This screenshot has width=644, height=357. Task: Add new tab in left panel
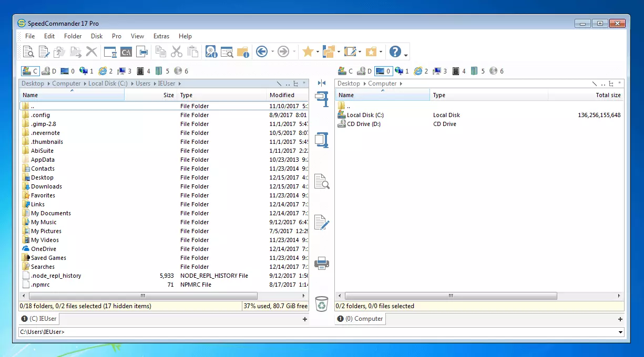[305, 319]
